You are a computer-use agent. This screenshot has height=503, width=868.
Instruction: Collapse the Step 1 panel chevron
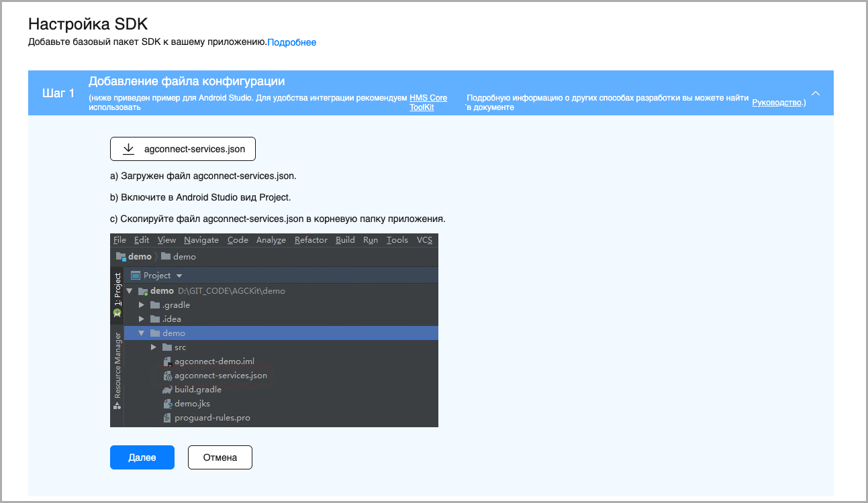click(816, 93)
